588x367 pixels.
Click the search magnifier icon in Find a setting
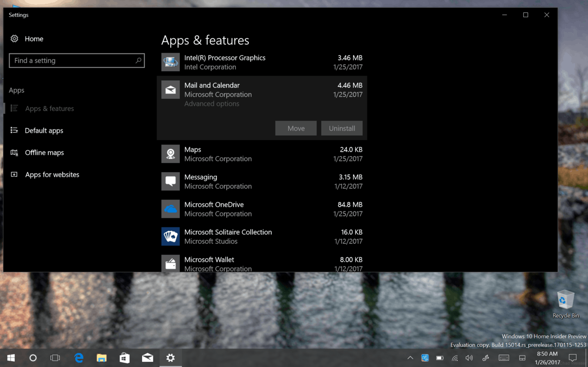(x=138, y=60)
